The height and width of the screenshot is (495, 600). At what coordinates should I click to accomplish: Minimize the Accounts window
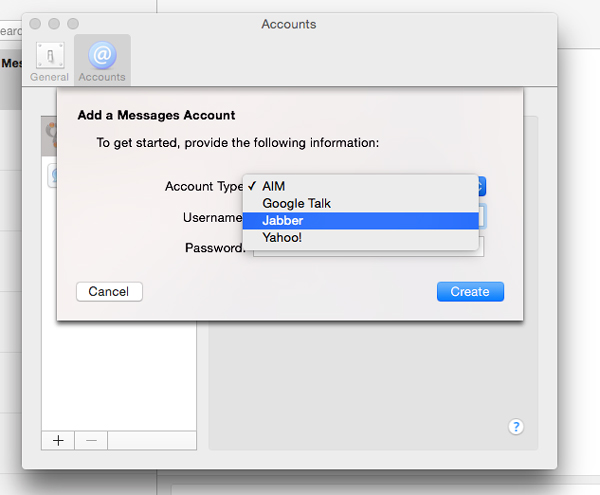54,24
